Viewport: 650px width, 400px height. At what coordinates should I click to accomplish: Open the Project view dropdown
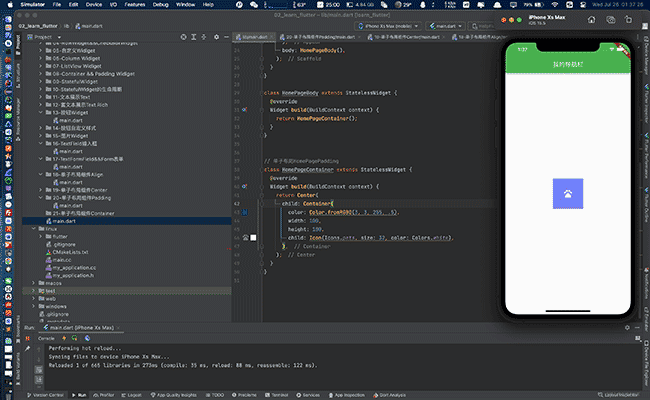point(44,37)
